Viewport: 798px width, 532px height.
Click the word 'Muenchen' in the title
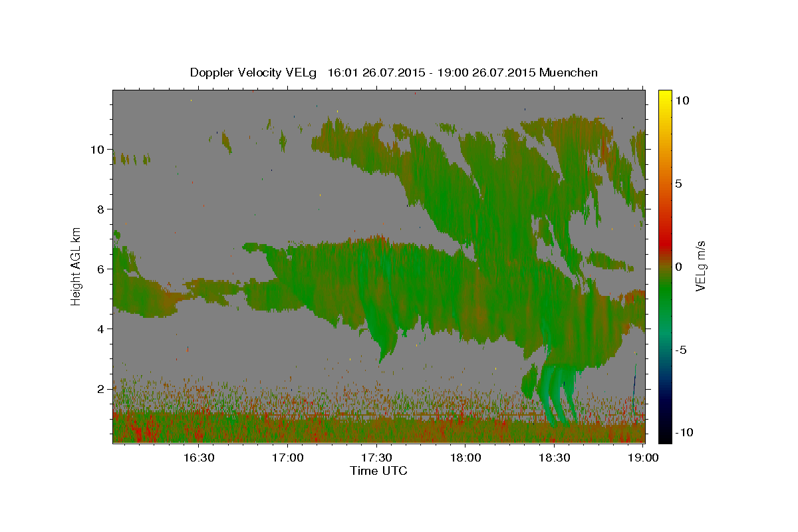(x=569, y=72)
